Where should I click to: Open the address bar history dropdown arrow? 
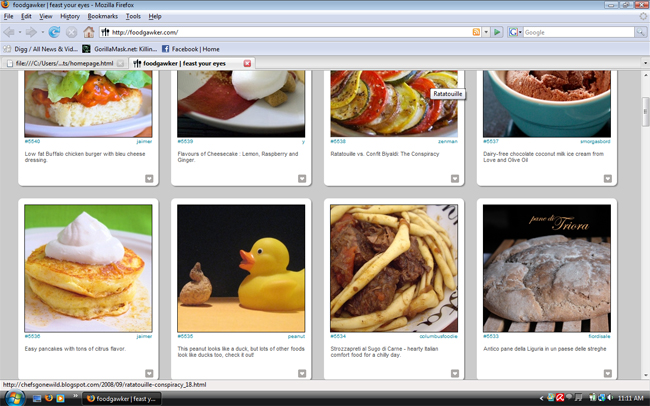click(485, 32)
